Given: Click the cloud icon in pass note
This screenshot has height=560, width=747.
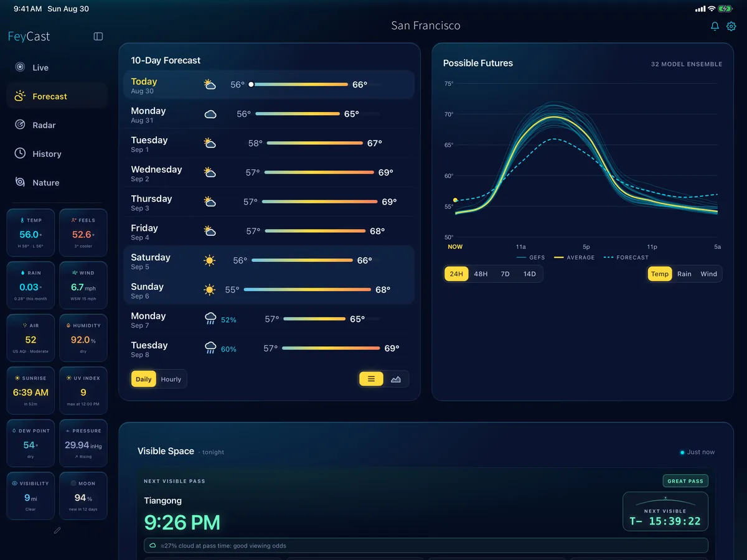Looking at the screenshot, I should point(153,546).
